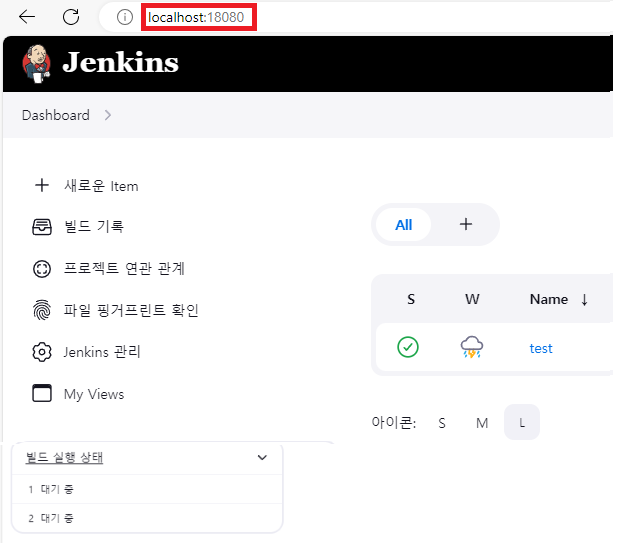Set icon size to S

click(x=442, y=423)
